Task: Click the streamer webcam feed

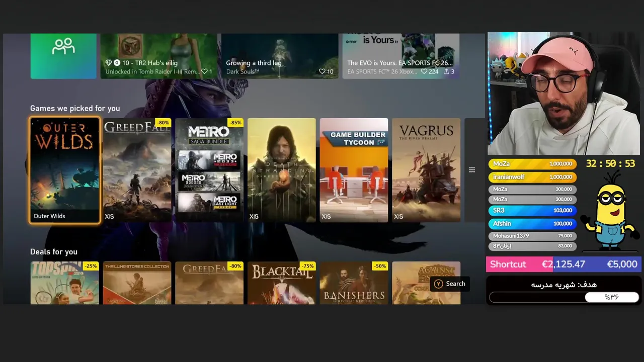Action: coord(563,94)
